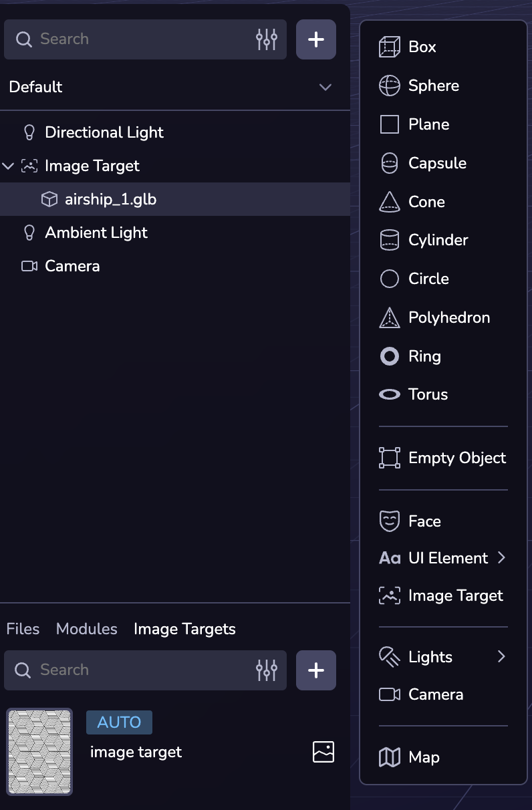Click the filter icon in Image Targets search
532x810 pixels.
pos(267,670)
